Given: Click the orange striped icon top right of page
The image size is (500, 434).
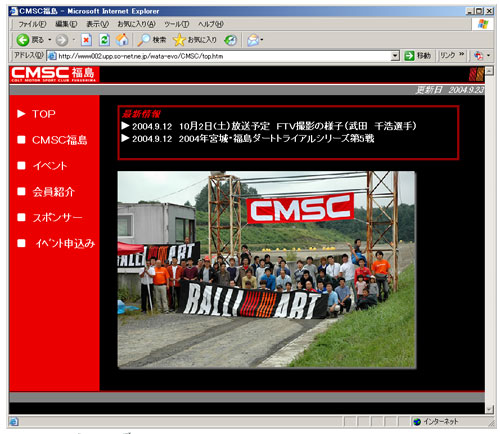Looking at the screenshot, I should pyautogui.click(x=476, y=74).
